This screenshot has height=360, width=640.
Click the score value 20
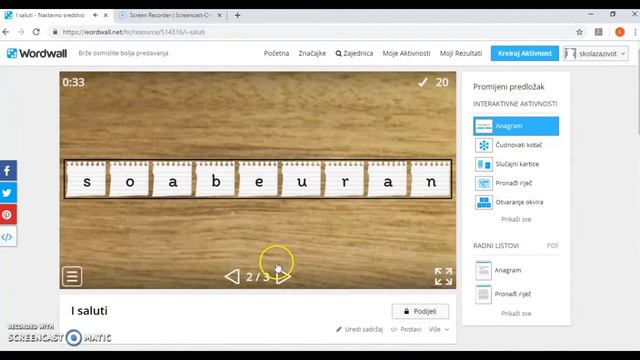pyautogui.click(x=442, y=82)
